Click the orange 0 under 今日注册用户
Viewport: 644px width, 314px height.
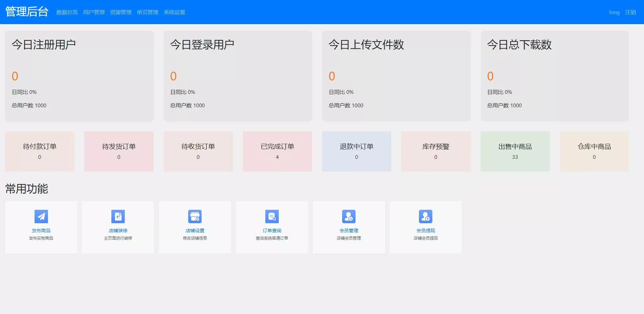15,76
